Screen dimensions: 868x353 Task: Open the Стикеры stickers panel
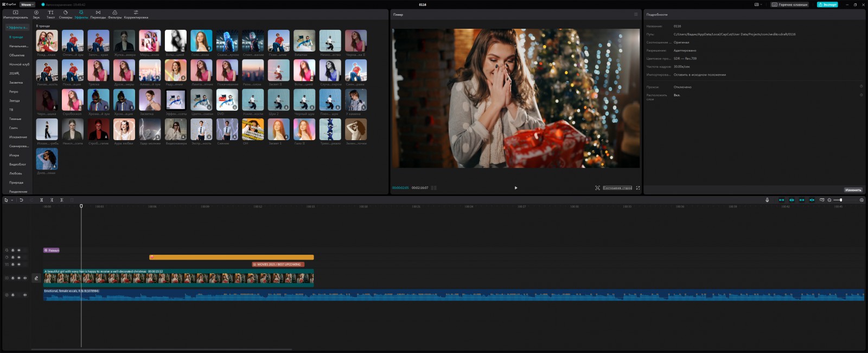tap(66, 14)
